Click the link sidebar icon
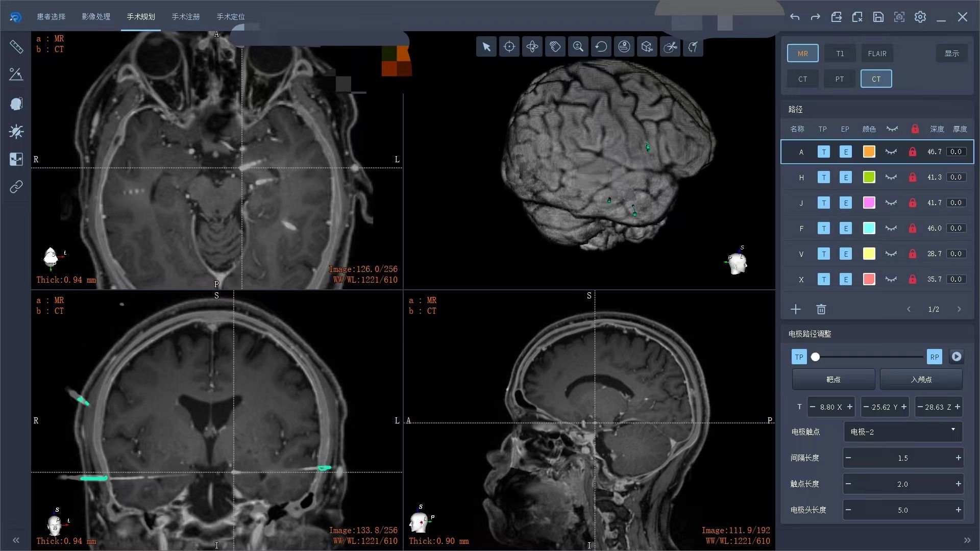 (x=16, y=187)
